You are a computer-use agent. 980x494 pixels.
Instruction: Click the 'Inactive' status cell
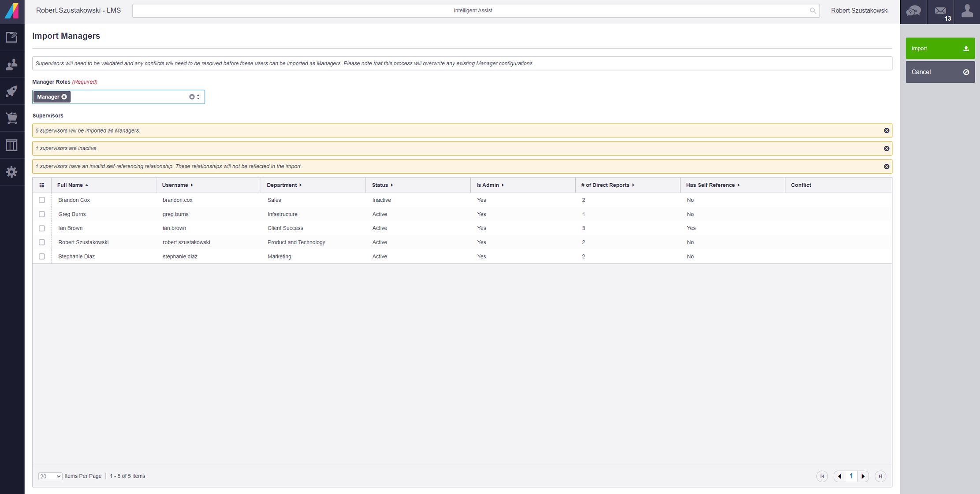(382, 200)
